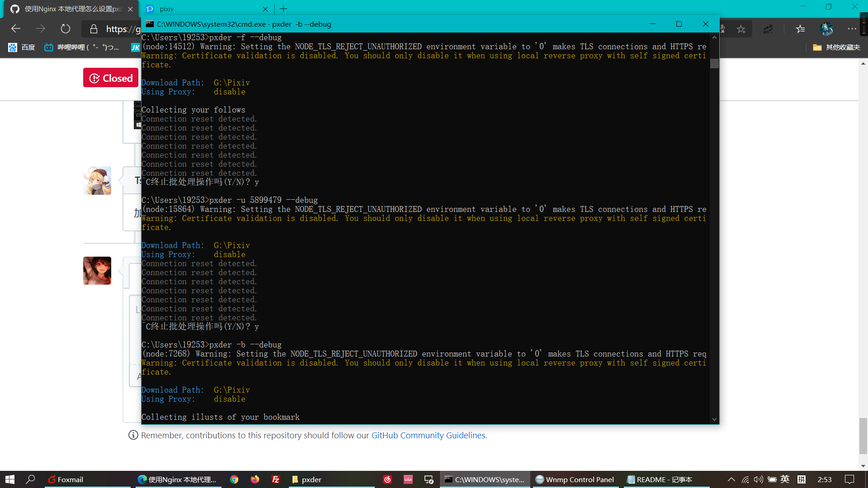Image resolution: width=868 pixels, height=488 pixels.
Task: Refresh the current page
Action: [66, 28]
